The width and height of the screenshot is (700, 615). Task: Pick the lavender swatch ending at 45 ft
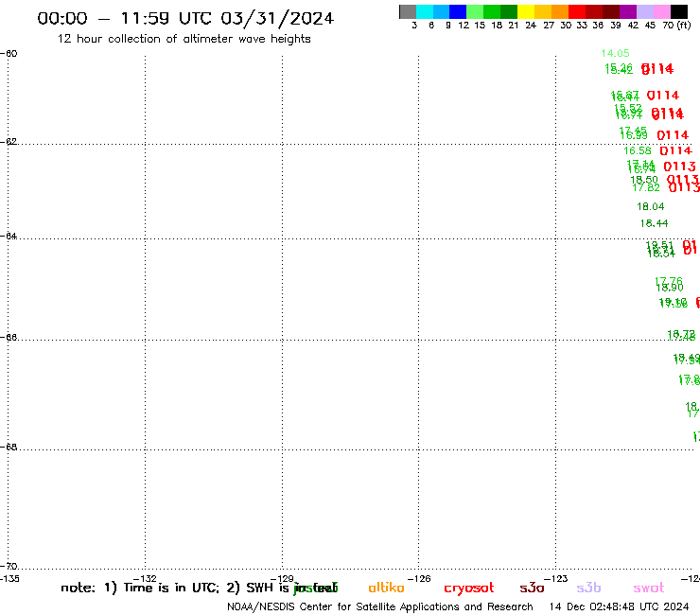pos(644,11)
